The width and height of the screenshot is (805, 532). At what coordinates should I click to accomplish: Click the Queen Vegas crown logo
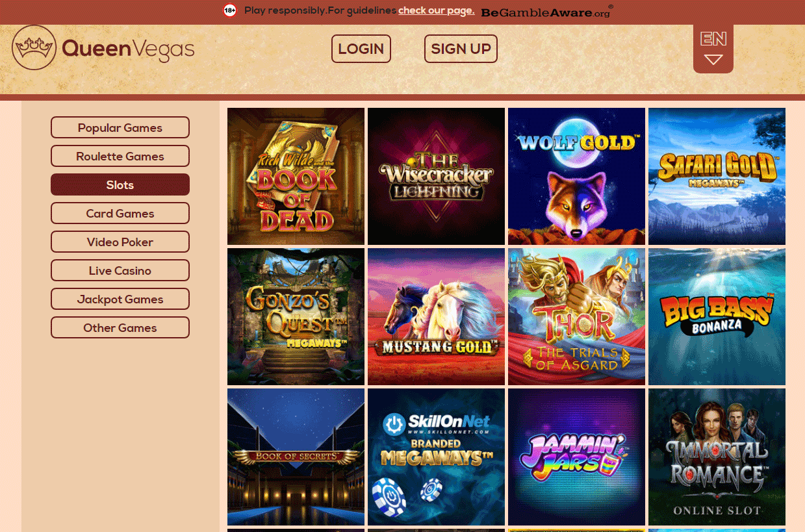34,47
